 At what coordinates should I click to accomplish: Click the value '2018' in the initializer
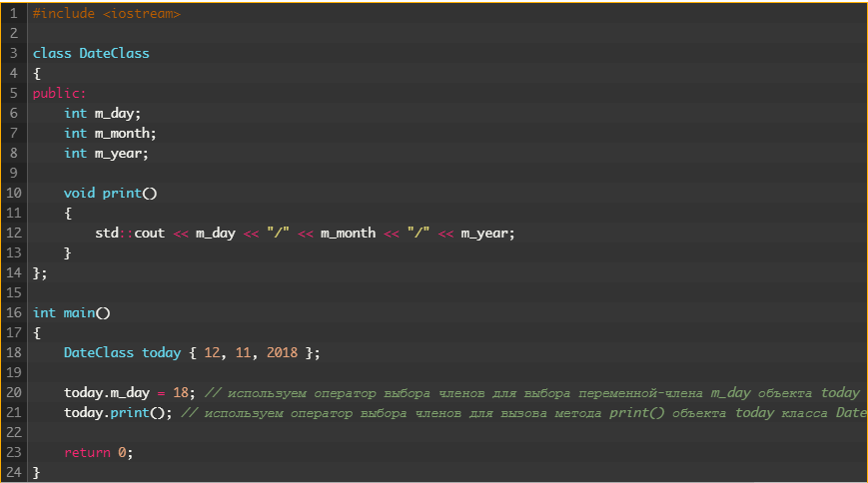click(x=283, y=353)
